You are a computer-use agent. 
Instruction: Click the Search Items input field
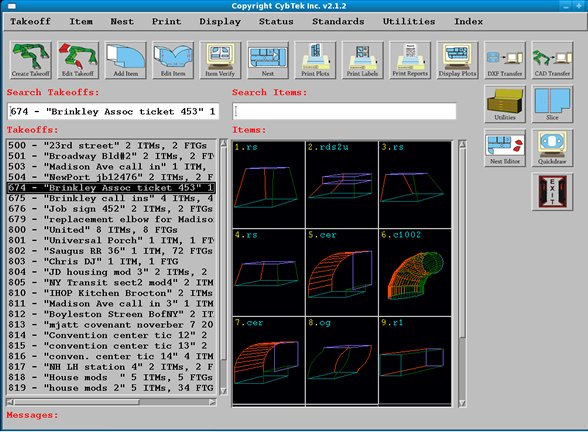pyautogui.click(x=344, y=111)
